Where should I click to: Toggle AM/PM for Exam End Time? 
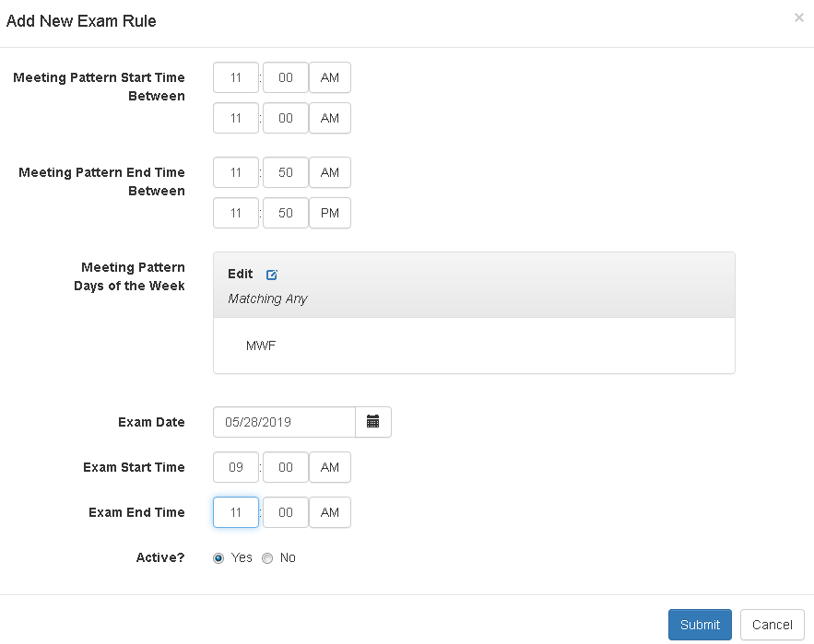click(x=330, y=512)
